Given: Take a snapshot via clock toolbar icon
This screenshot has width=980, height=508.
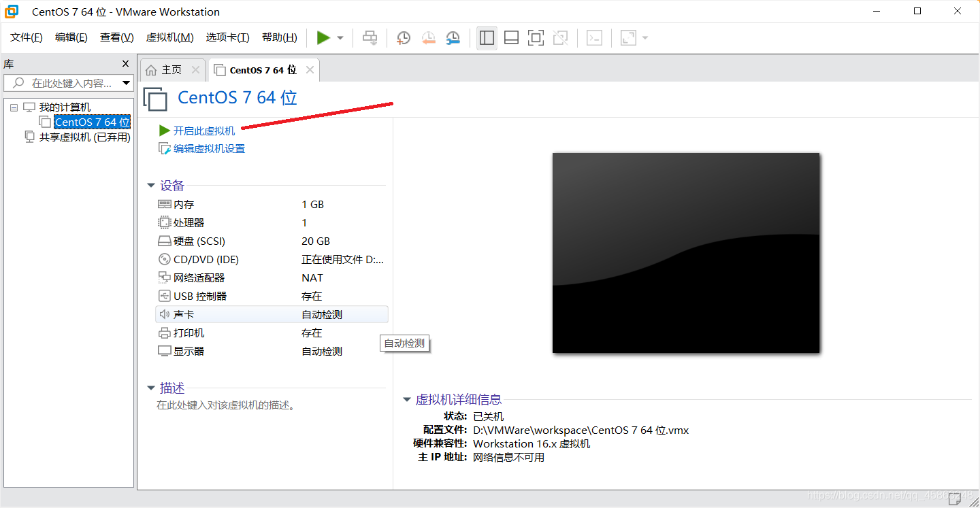Looking at the screenshot, I should coord(404,38).
